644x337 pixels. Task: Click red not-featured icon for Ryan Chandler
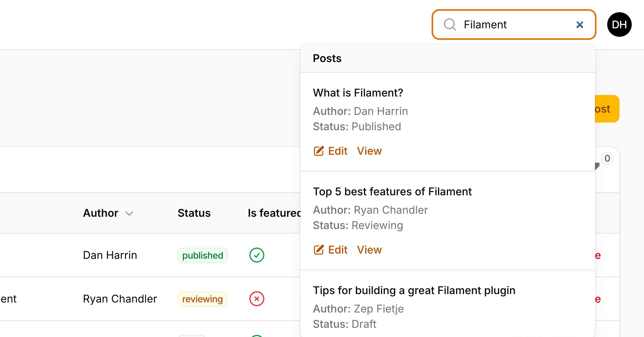(257, 299)
